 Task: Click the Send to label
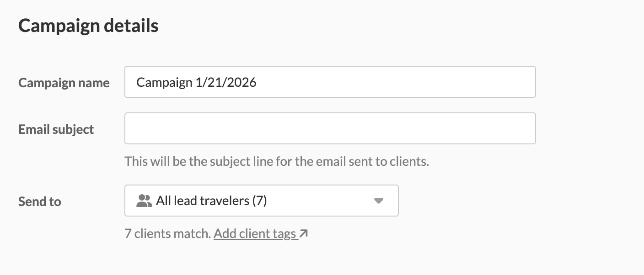40,201
